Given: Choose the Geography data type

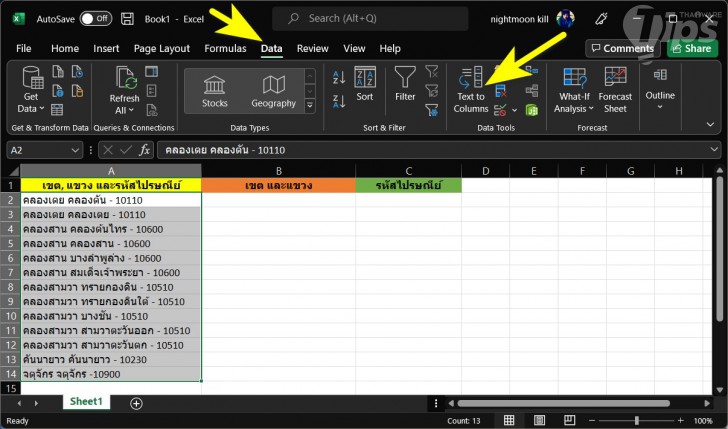Looking at the screenshot, I should tap(273, 91).
